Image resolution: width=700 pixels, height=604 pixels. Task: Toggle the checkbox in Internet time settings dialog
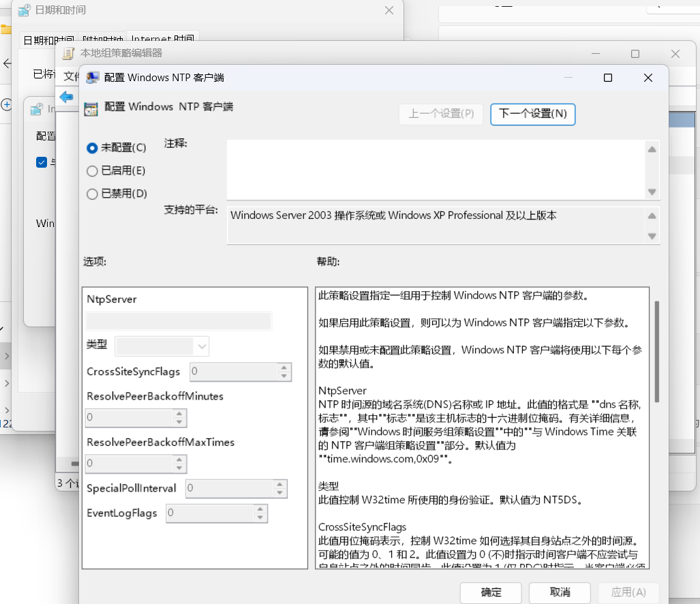[41, 162]
